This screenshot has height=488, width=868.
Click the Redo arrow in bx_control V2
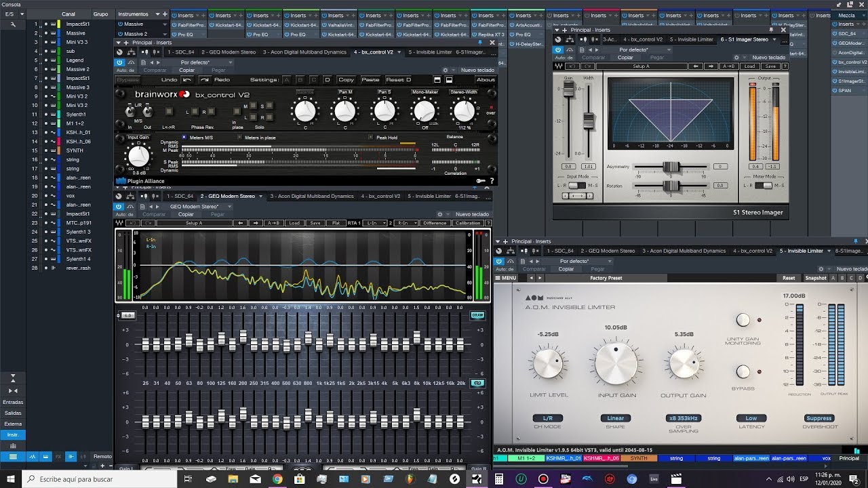coord(204,80)
